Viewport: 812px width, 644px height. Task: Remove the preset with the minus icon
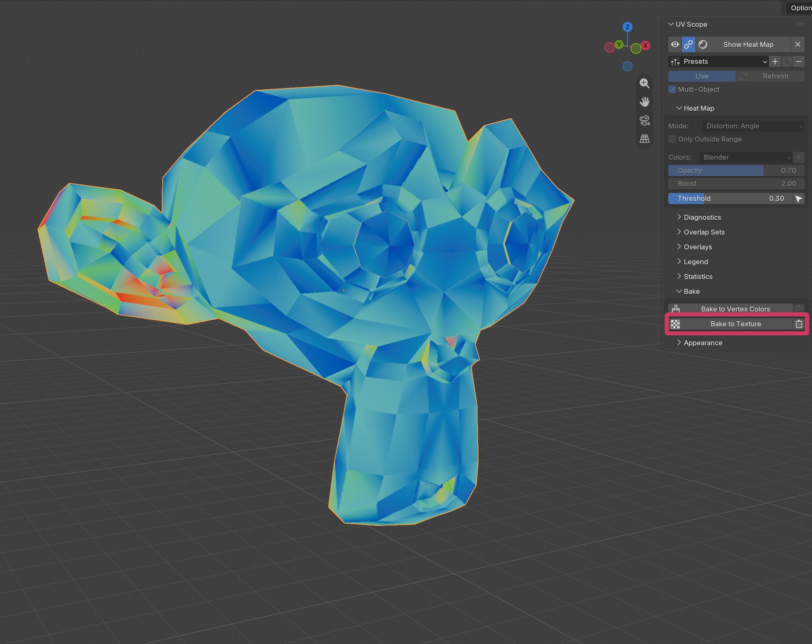point(799,62)
